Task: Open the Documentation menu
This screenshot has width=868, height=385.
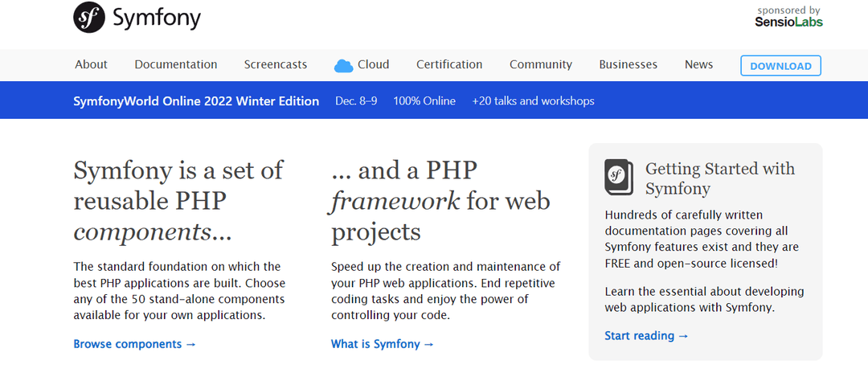Action: pyautogui.click(x=176, y=64)
